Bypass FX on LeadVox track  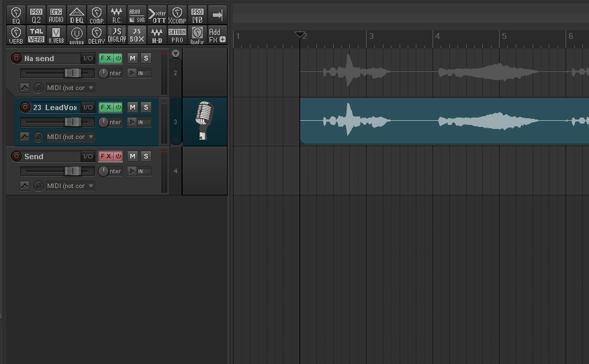coord(118,107)
